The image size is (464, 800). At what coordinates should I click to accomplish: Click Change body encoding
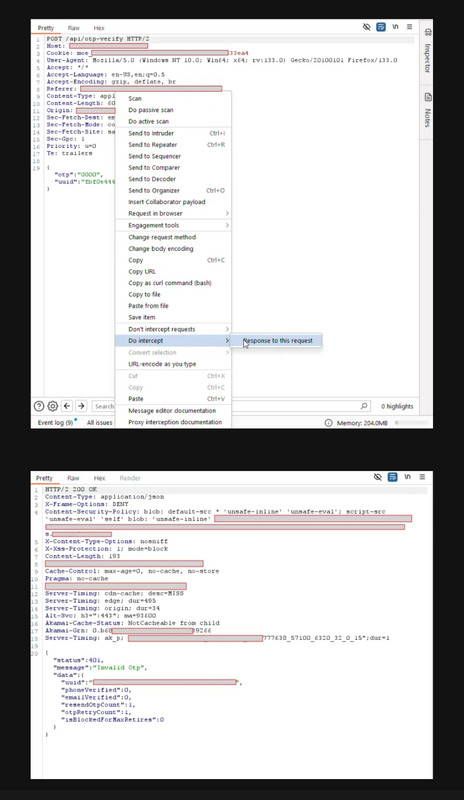point(173,248)
